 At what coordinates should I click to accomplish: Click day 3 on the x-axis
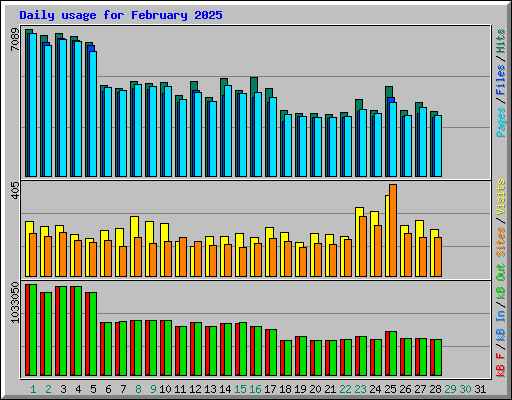point(63,389)
